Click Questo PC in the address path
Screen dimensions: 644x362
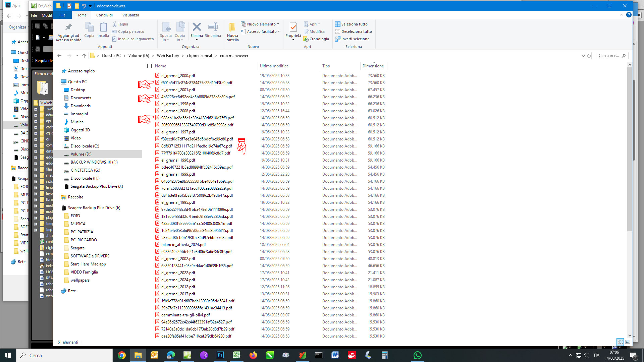pos(111,56)
